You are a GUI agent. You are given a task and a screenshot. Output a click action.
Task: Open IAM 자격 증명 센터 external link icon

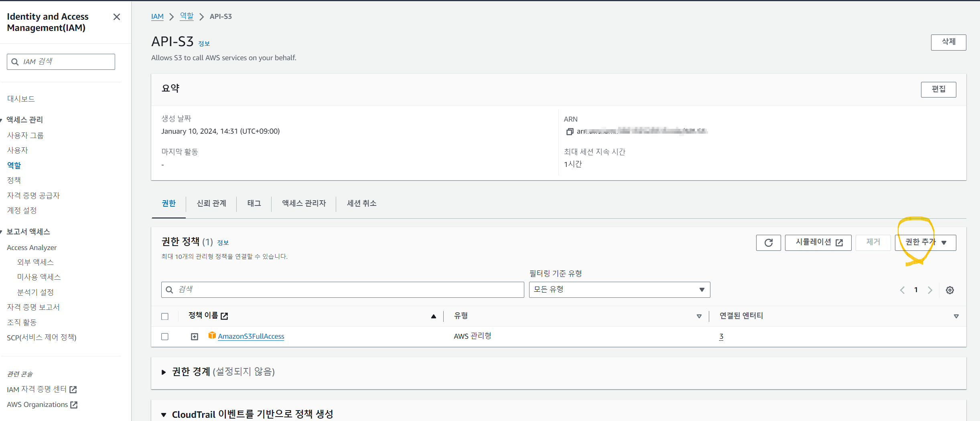pos(73,390)
